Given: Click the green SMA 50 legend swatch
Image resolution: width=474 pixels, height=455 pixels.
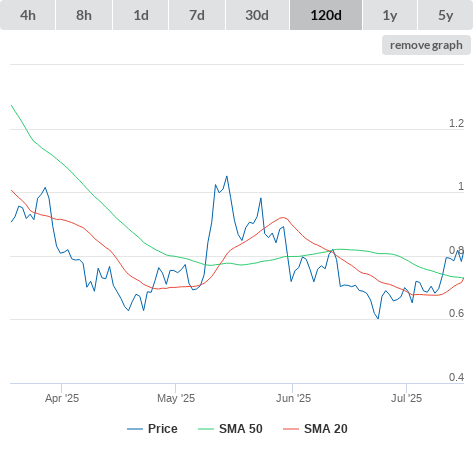Looking at the screenshot, I should click(206, 429).
